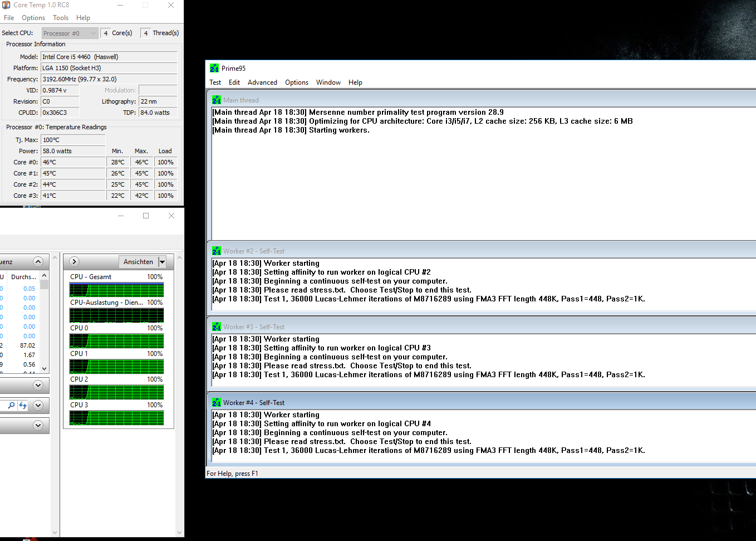756x541 pixels.
Task: Open the Help menu in Core Temp
Action: (83, 18)
